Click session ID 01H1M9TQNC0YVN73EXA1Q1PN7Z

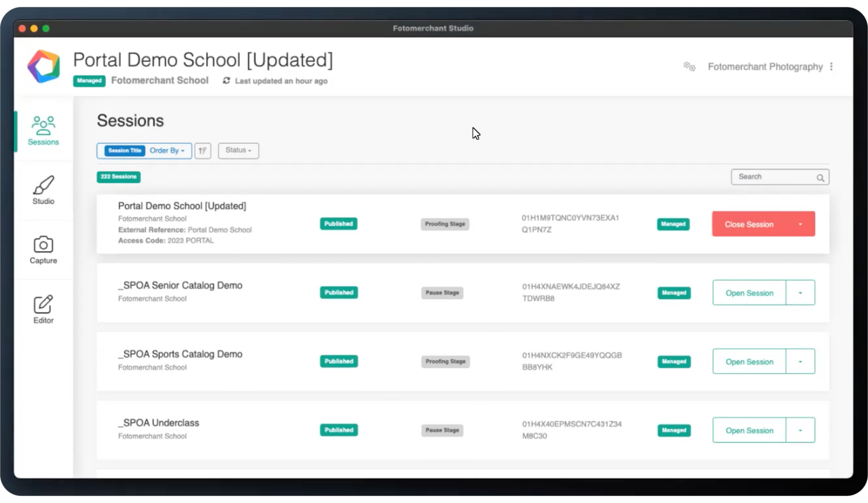(x=570, y=224)
